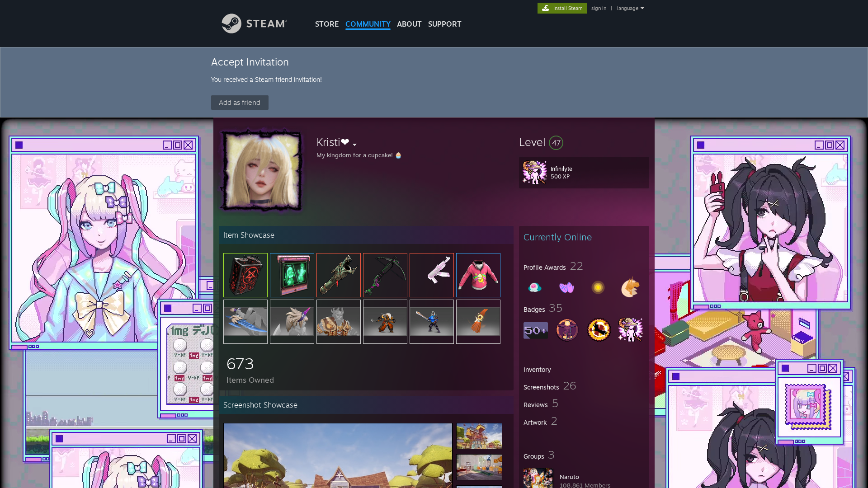Image resolution: width=868 pixels, height=488 pixels.
Task: Click the 673 Items Owned count
Action: coord(250,371)
